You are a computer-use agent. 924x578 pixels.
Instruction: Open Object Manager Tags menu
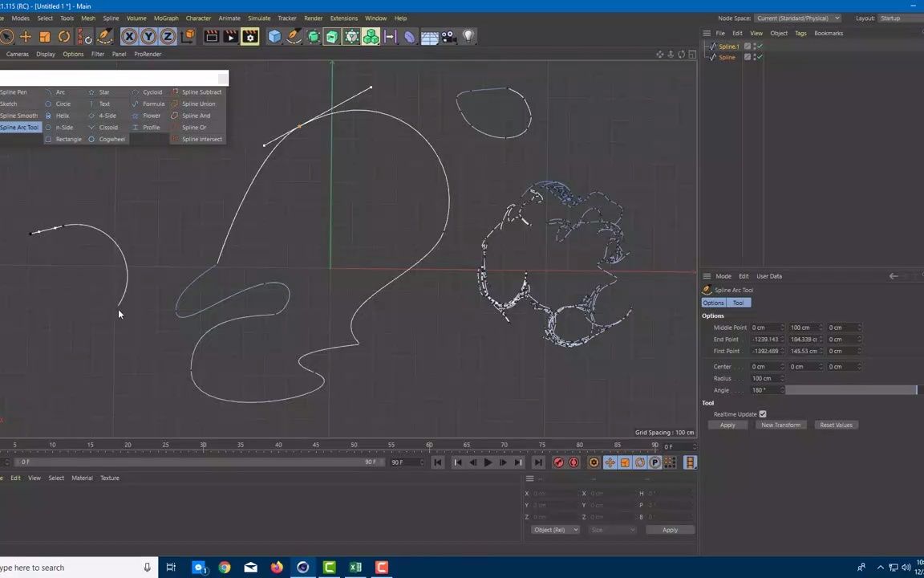tap(800, 34)
